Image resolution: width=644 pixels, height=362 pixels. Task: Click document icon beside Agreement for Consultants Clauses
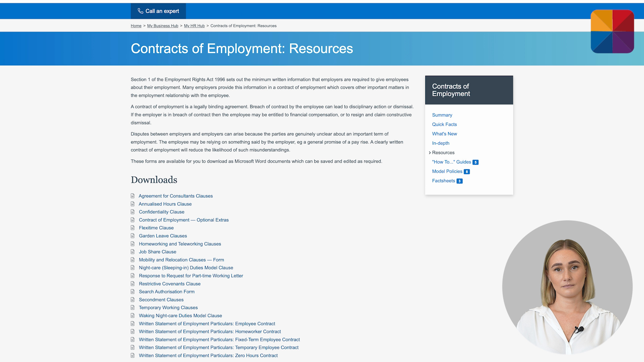coord(133,196)
